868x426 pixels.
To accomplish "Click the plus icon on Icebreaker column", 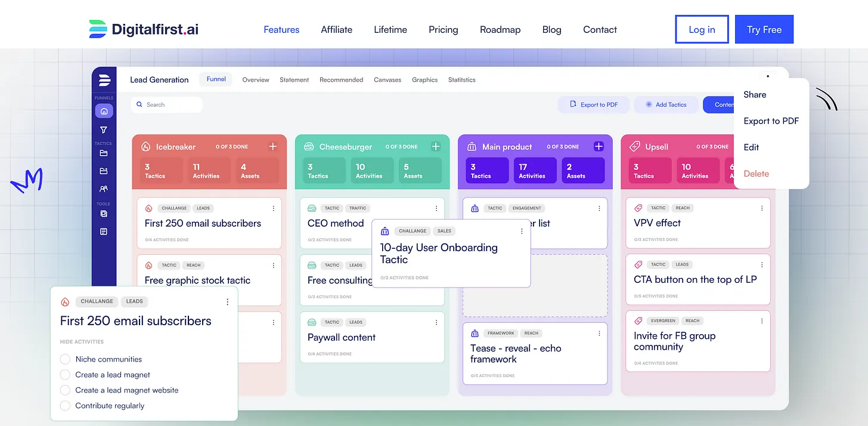I will click(272, 146).
